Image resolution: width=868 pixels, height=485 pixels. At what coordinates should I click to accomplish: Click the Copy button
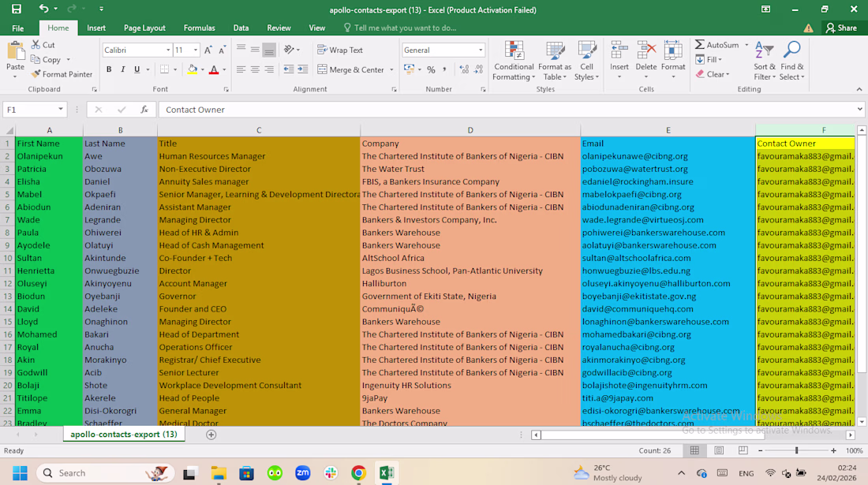46,60
